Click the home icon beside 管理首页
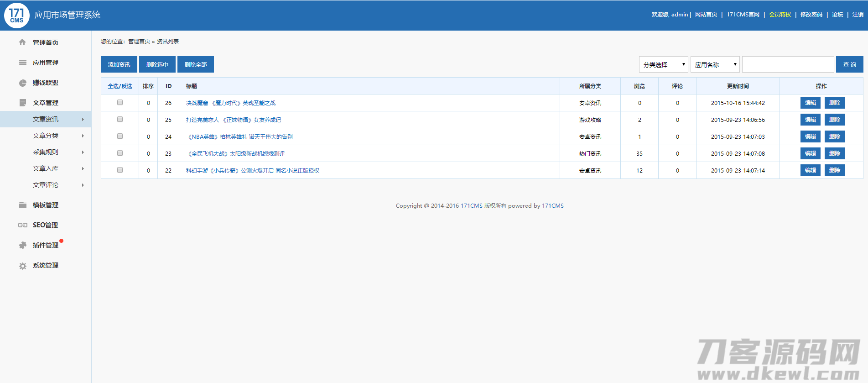The width and height of the screenshot is (868, 383). 22,42
